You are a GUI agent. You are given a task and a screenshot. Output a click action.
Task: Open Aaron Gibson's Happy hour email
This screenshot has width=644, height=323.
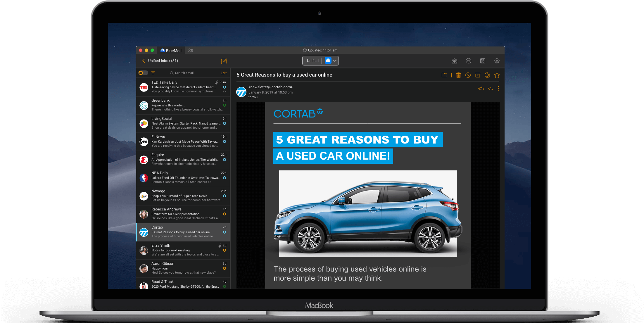(x=183, y=268)
